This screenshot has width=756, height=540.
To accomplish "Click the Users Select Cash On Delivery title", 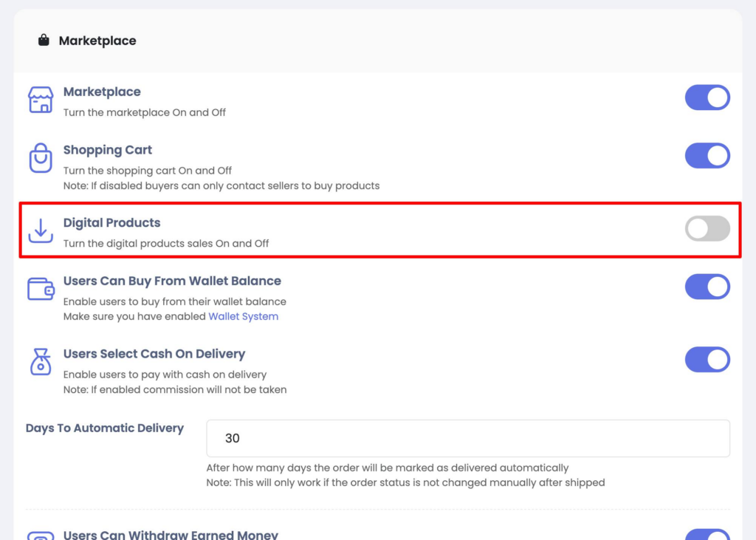I will click(x=154, y=354).
